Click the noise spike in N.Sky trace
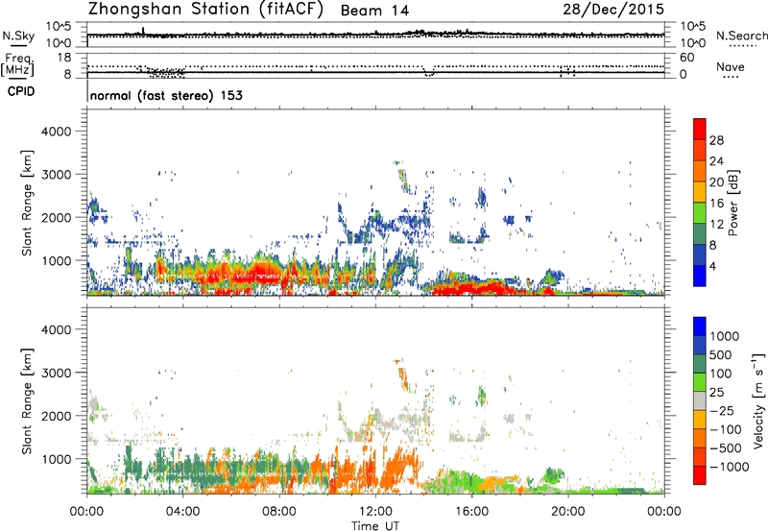Screen dimensions: 768x532 click(143, 31)
